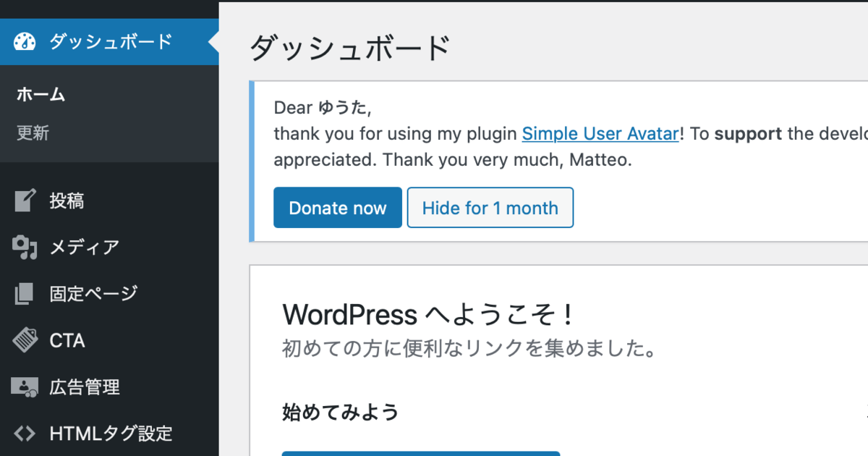Click the dashboard gauge icon
The width and height of the screenshot is (868, 456).
[25, 41]
